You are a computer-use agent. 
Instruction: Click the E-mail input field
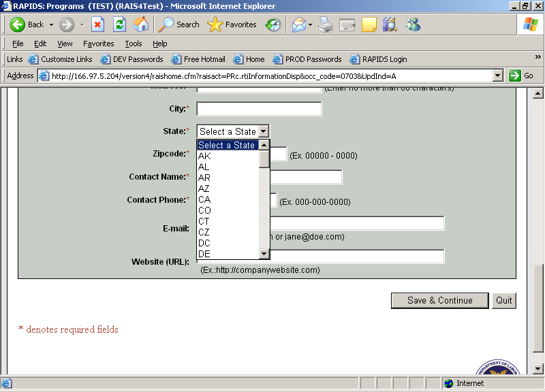pos(356,223)
